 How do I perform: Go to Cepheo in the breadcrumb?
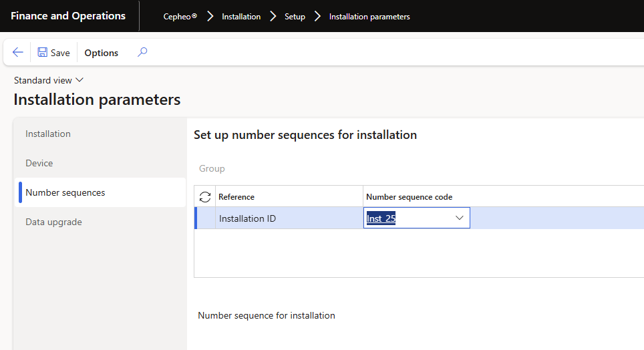tap(180, 17)
